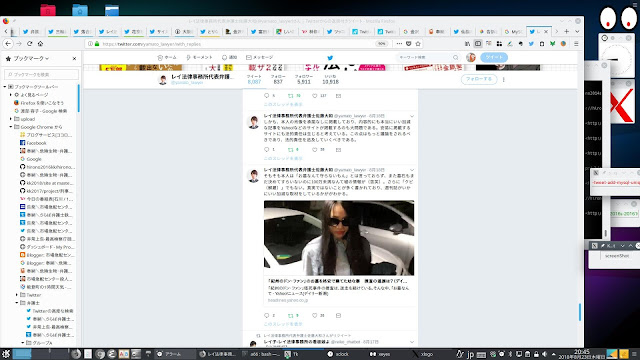640x360 pixels.
Task: View the ツイート count 8,087 tab
Action: coord(254,79)
